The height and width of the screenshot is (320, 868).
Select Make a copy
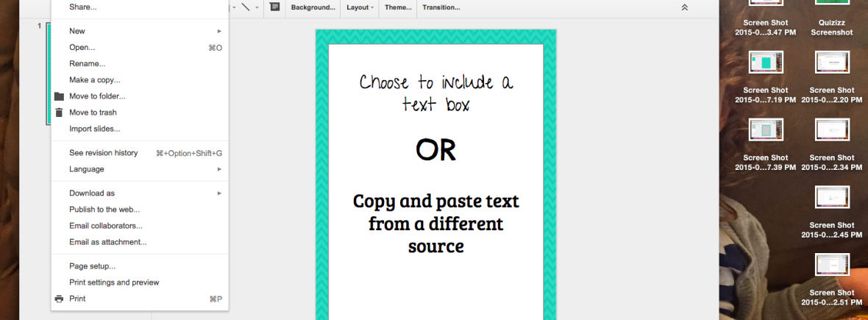click(x=140, y=79)
